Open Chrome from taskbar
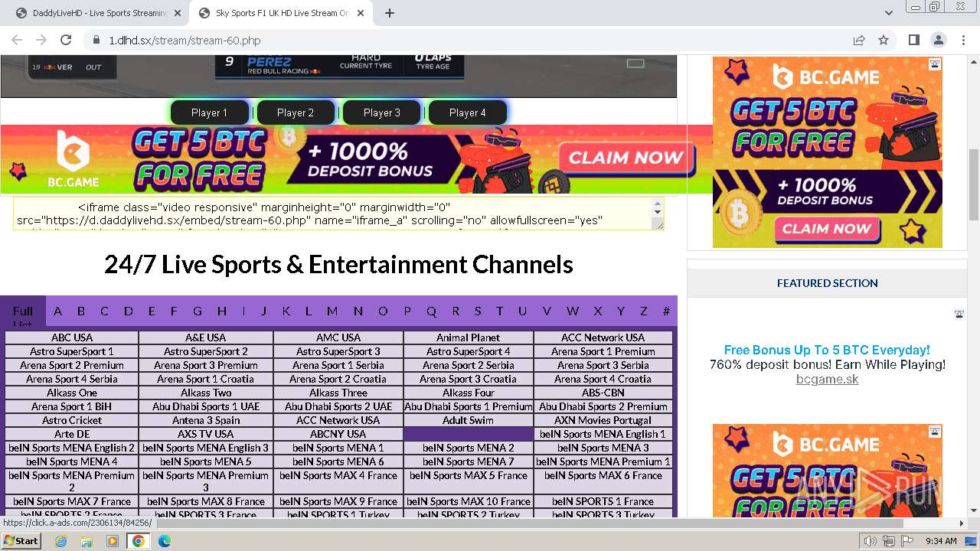The width and height of the screenshot is (980, 551). [139, 541]
